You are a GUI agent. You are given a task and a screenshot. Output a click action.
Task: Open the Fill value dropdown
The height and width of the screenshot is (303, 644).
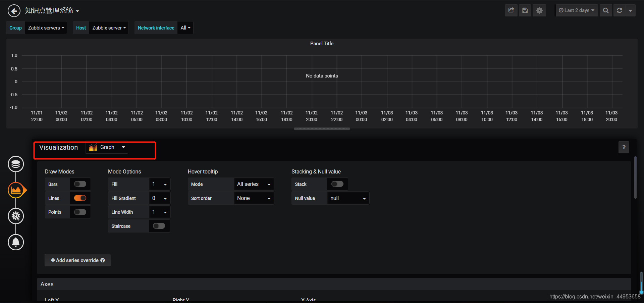[x=160, y=184]
